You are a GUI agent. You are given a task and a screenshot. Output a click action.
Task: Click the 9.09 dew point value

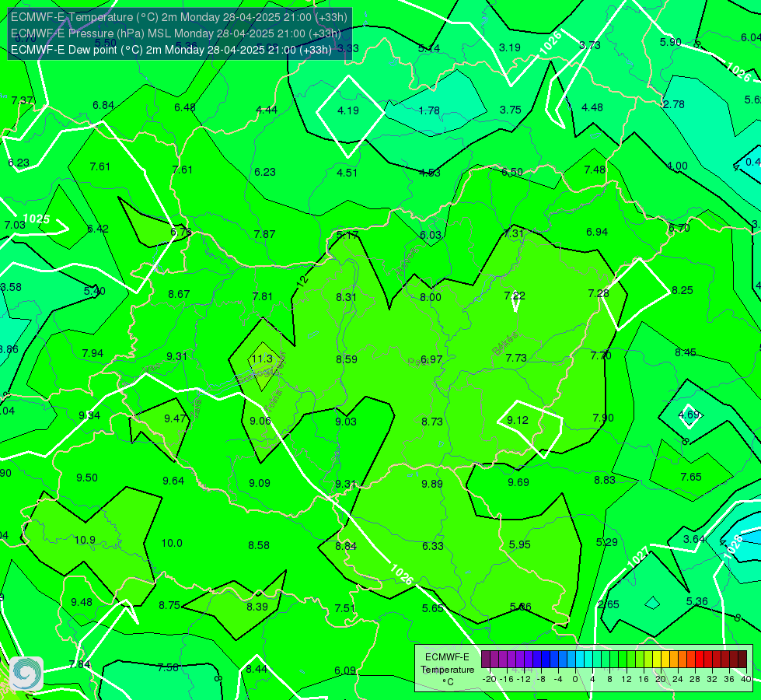260,483
